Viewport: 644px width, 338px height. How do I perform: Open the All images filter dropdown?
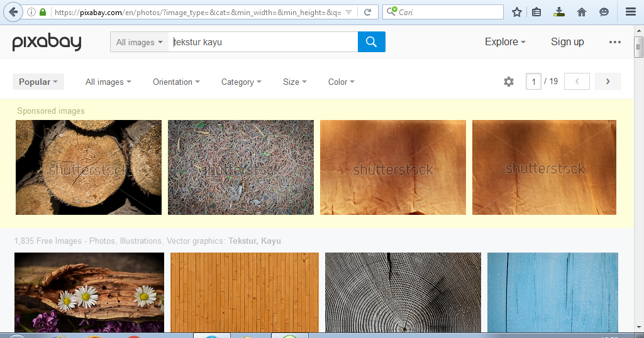108,82
